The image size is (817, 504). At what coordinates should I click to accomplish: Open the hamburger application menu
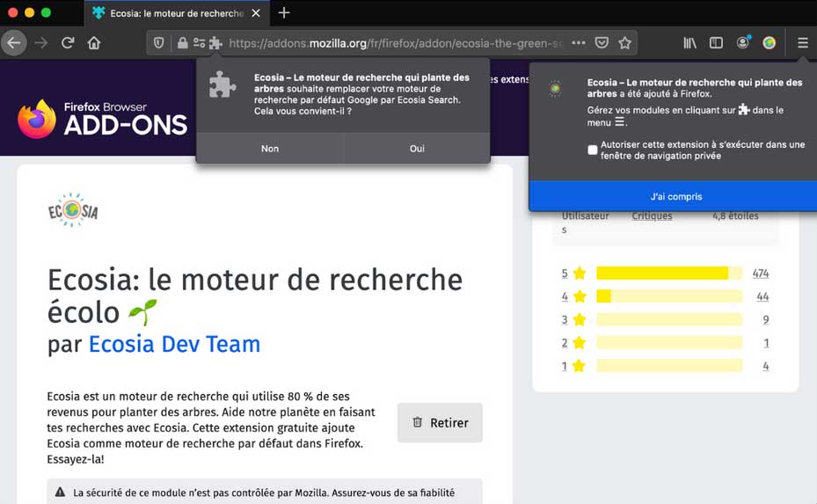[802, 43]
